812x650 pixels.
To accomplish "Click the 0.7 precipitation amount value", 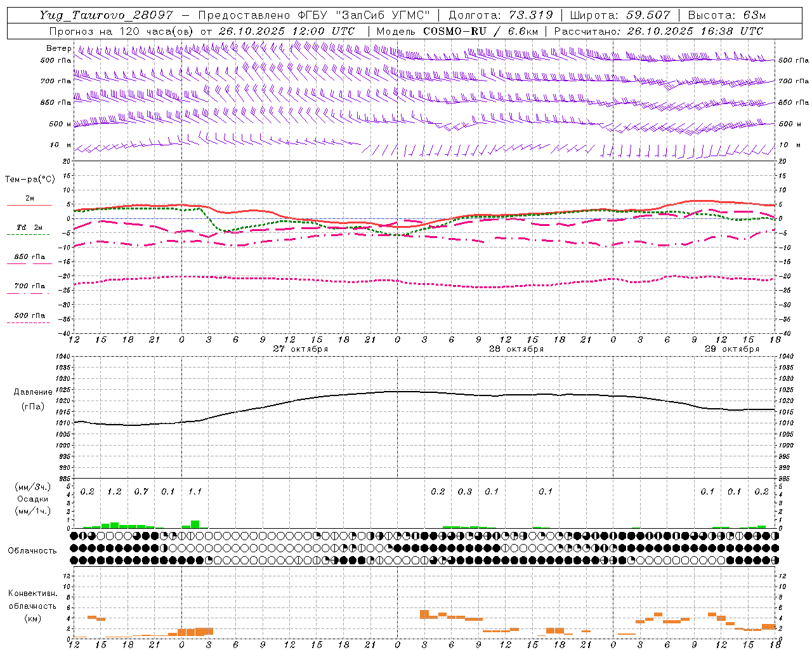I will tap(141, 492).
